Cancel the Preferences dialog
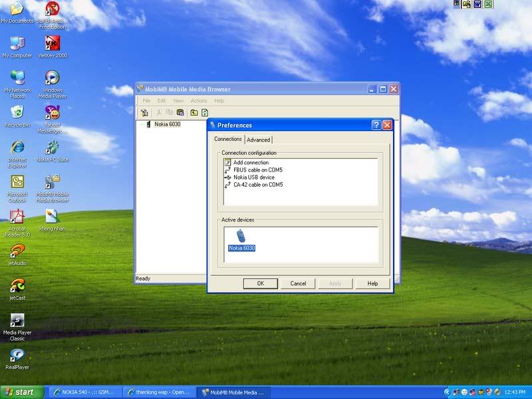Image resolution: width=532 pixels, height=399 pixels. tap(298, 283)
